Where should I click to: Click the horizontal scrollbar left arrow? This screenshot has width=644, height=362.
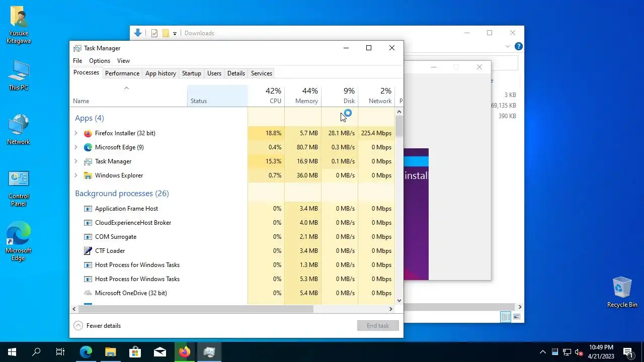pos(74,309)
